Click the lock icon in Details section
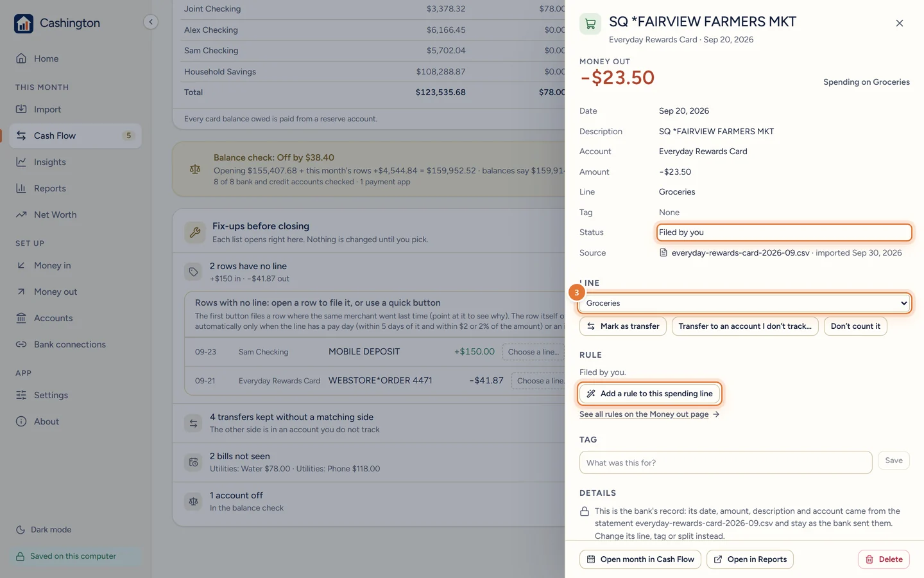 [585, 512]
